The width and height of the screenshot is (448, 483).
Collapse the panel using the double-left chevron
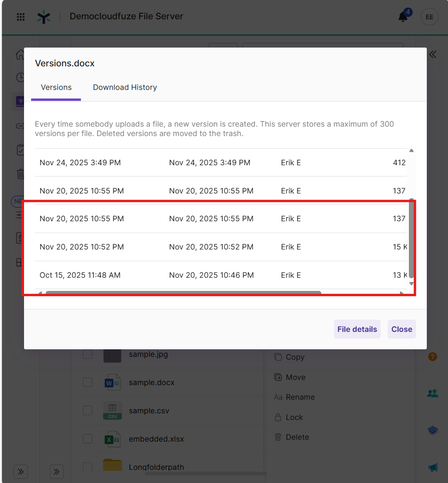tap(432, 54)
